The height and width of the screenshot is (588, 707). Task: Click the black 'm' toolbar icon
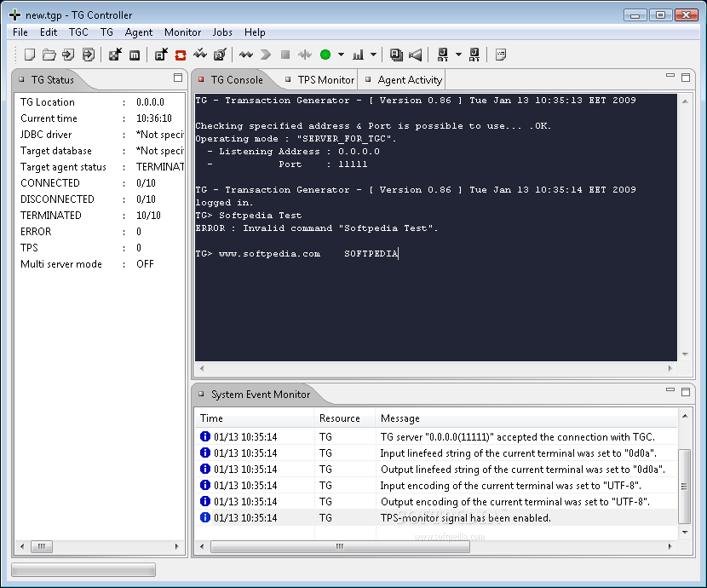(x=135, y=55)
